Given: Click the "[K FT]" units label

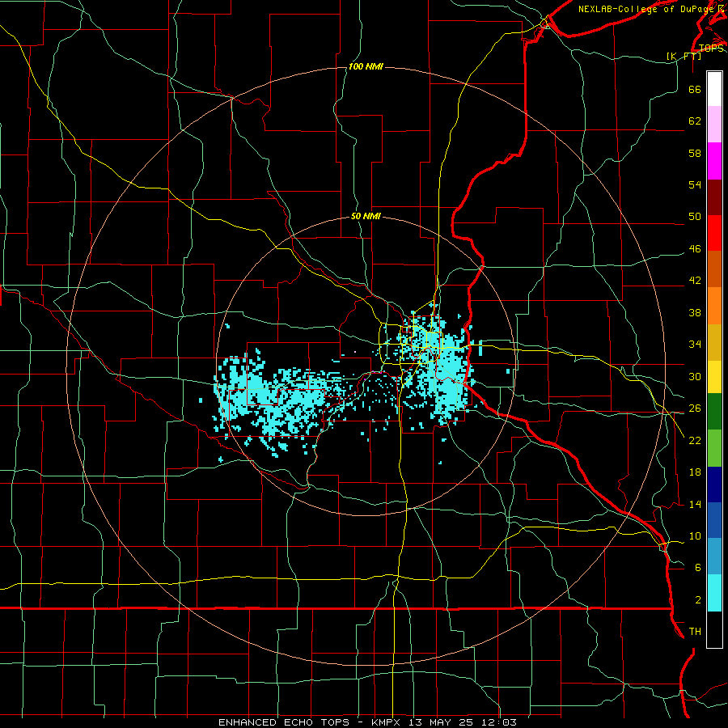Looking at the screenshot, I should click(684, 56).
